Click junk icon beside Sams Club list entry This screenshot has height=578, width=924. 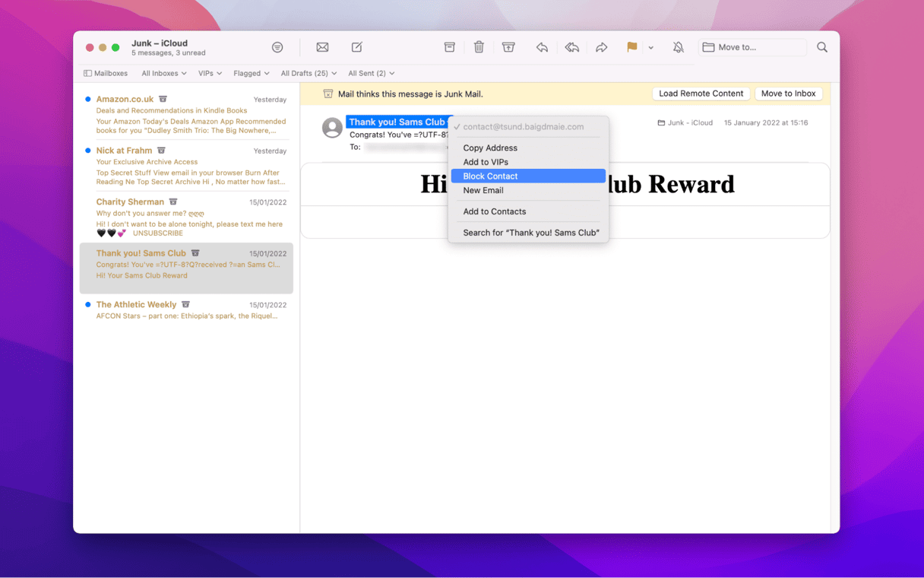click(195, 253)
